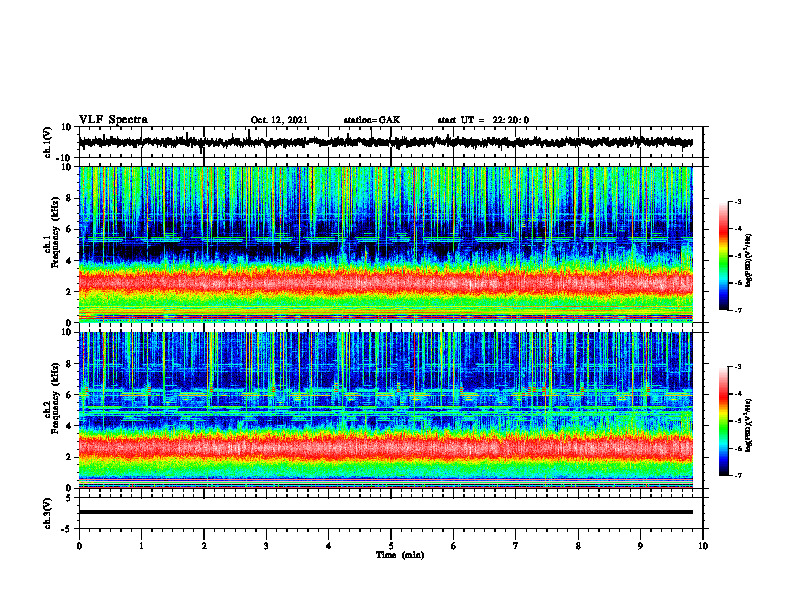The image size is (792, 612).
Task: Click the 'ch.1(V)' axis label
Action: (x=48, y=142)
